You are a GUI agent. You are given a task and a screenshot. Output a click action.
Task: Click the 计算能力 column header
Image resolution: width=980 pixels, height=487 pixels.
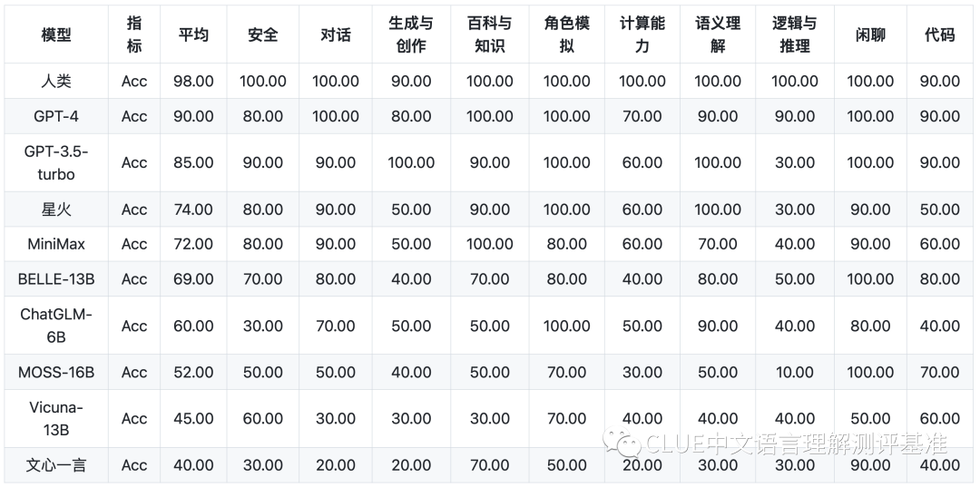[x=642, y=35]
